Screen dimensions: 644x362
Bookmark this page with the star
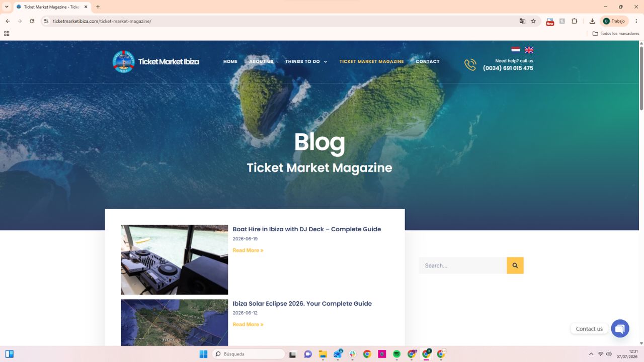pyautogui.click(x=533, y=21)
